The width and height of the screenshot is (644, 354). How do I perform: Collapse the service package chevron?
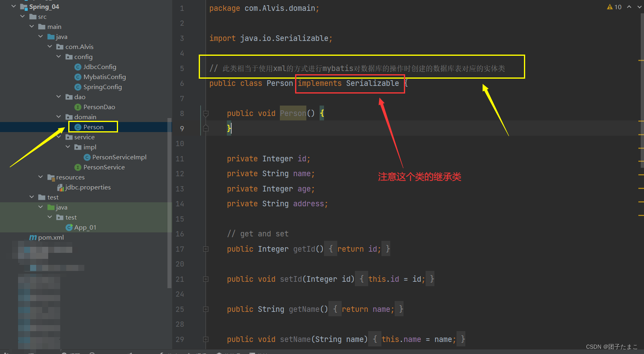tap(59, 137)
